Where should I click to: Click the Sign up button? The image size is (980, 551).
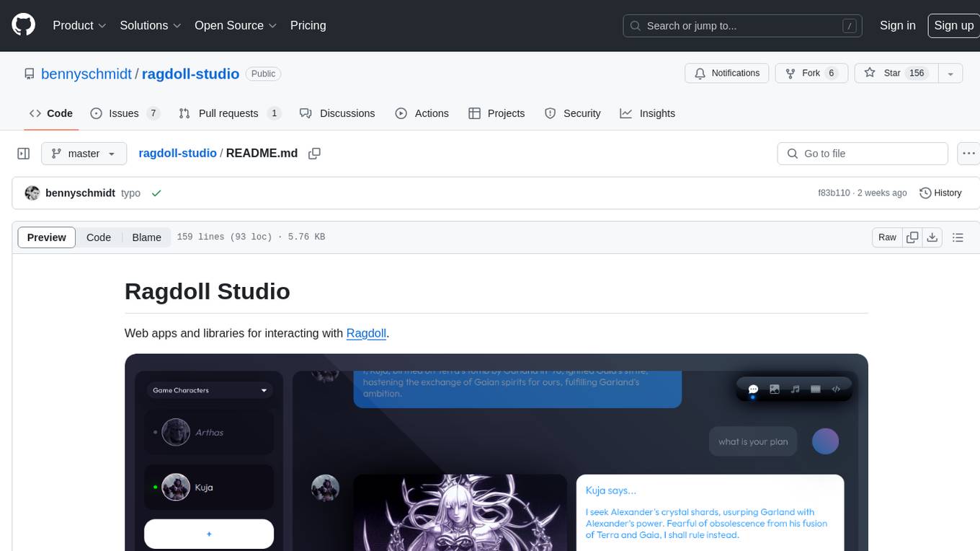point(953,25)
